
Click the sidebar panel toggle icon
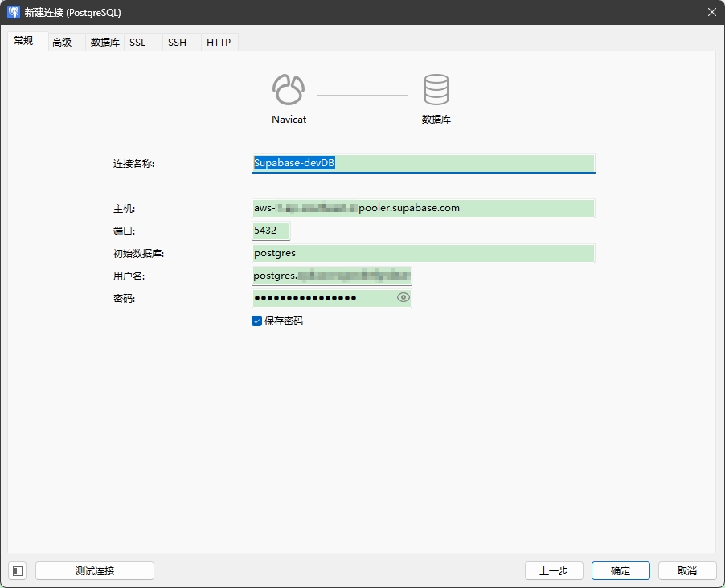coord(18,571)
